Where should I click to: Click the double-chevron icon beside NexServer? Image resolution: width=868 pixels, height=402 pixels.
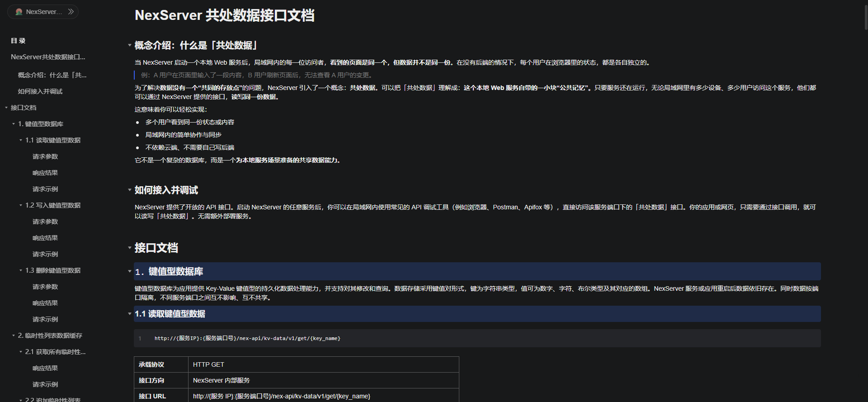pyautogui.click(x=71, y=12)
